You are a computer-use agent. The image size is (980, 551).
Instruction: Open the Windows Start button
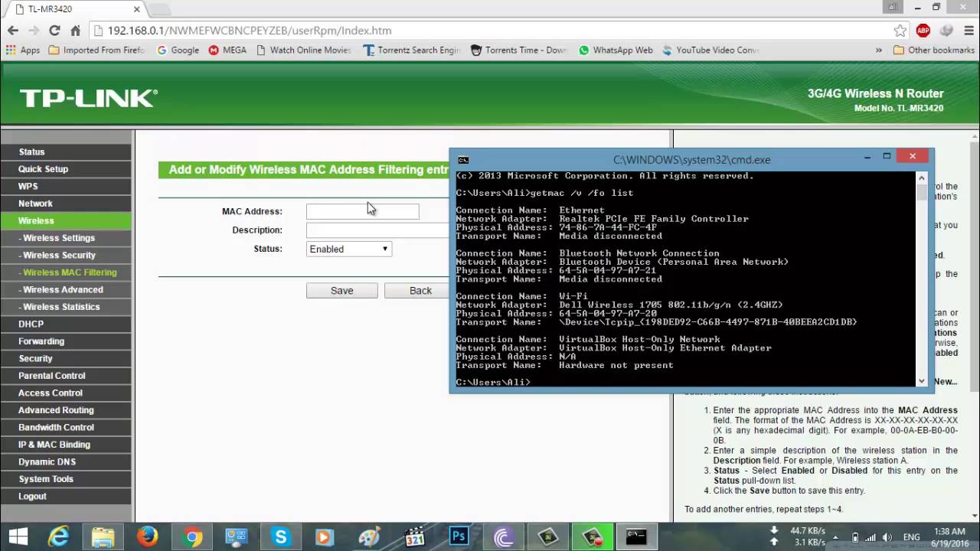pos(18,537)
